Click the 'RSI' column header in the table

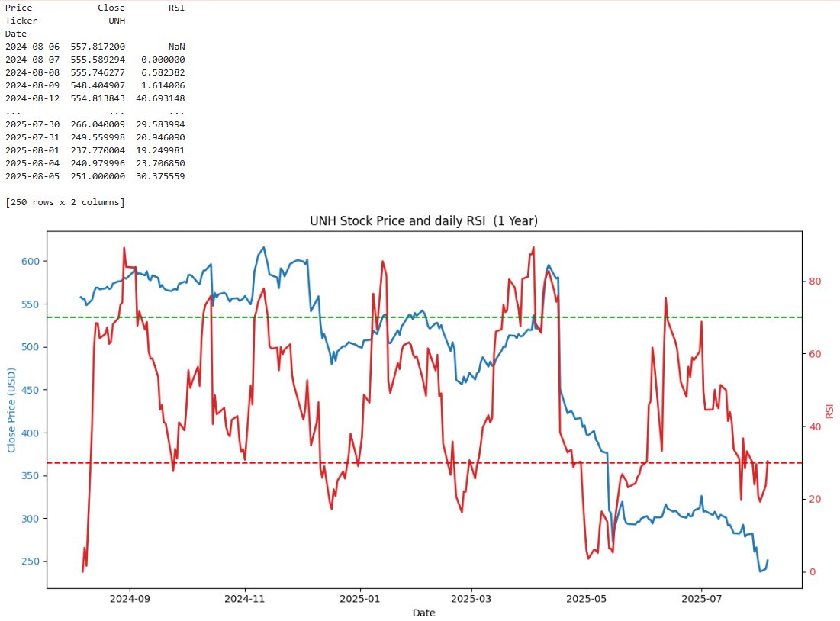176,8
